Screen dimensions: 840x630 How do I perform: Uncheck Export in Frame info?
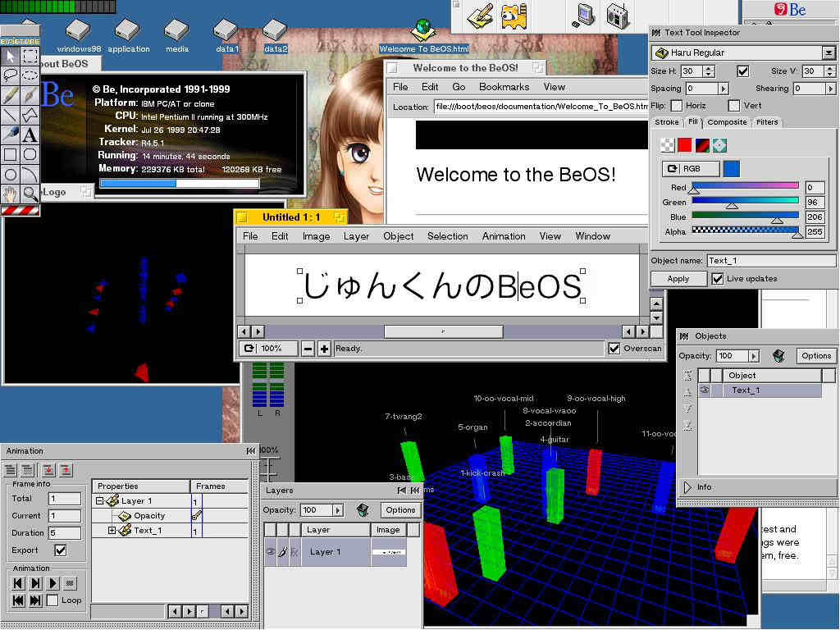click(61, 550)
